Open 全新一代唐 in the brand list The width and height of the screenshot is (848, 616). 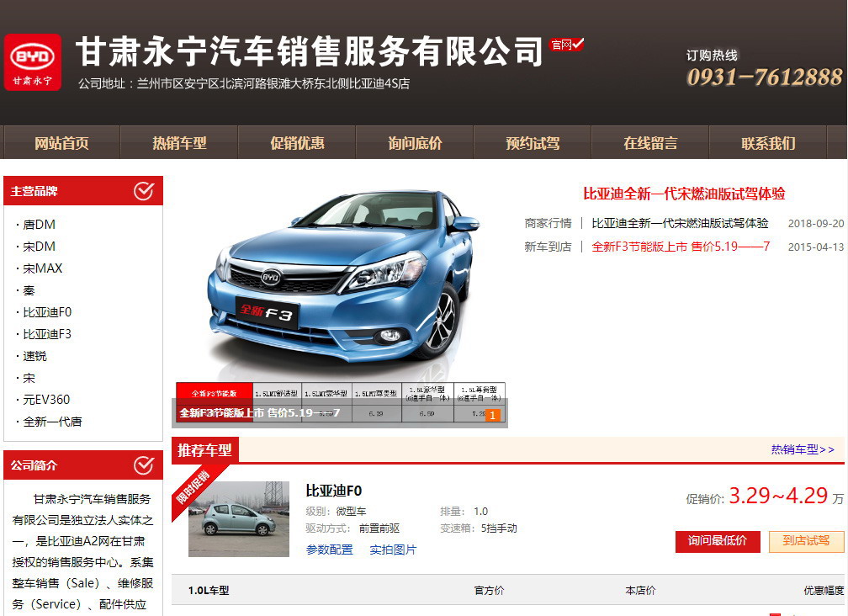pos(52,422)
